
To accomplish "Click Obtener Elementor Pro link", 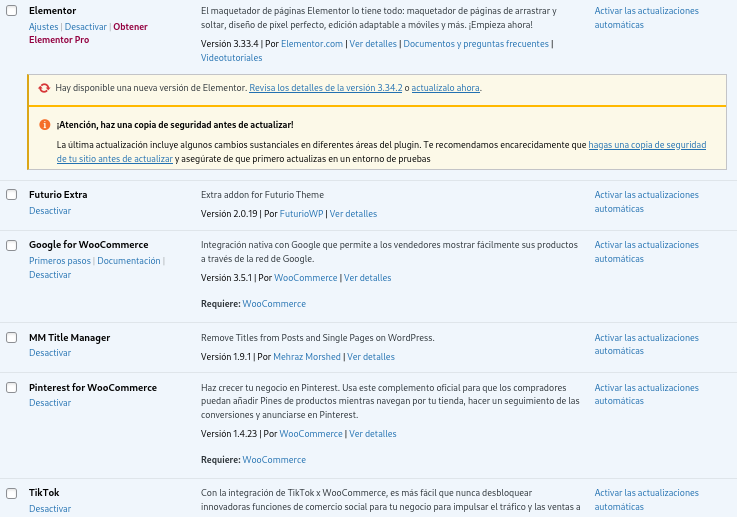I will (88, 33).
